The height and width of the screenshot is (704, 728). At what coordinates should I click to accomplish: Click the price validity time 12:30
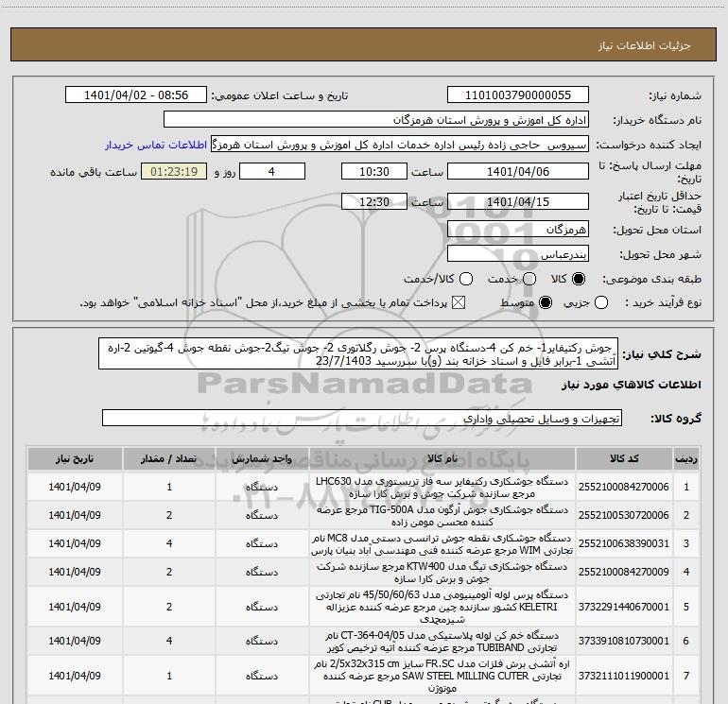[x=374, y=201]
